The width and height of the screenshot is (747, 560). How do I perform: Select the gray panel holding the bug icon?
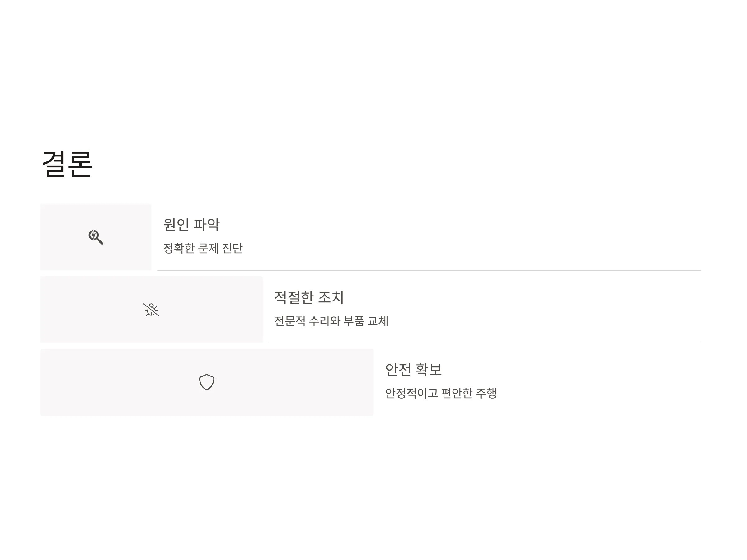pyautogui.click(x=151, y=310)
